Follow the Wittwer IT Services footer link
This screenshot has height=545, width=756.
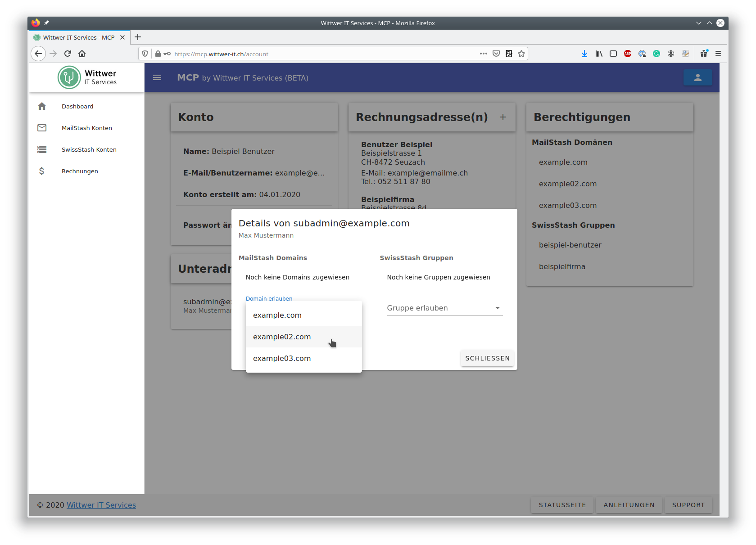101,505
